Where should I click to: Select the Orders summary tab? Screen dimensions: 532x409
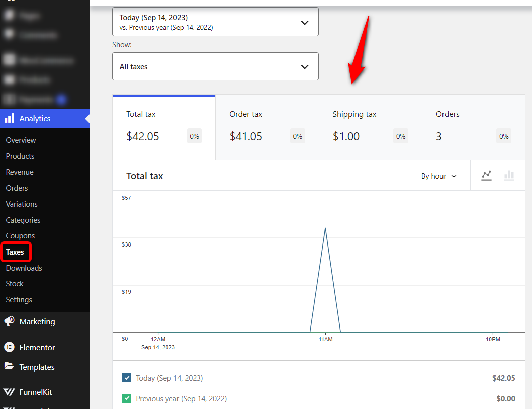(x=473, y=127)
